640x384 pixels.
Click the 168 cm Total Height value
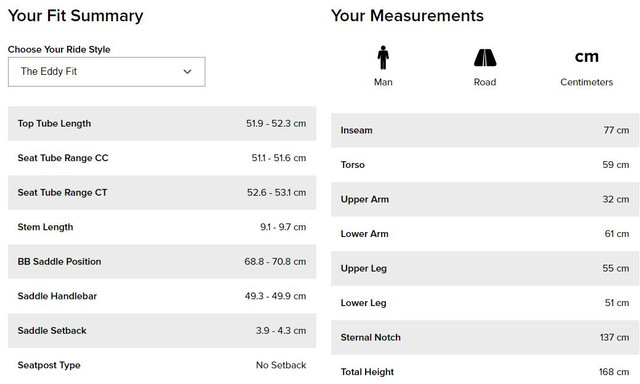(614, 372)
